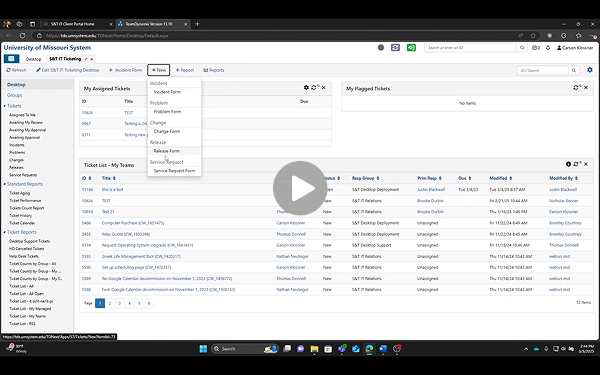Image resolution: width=600 pixels, height=375 pixels.
Task: Bookmark this page with the star icon
Action: tap(533, 36)
